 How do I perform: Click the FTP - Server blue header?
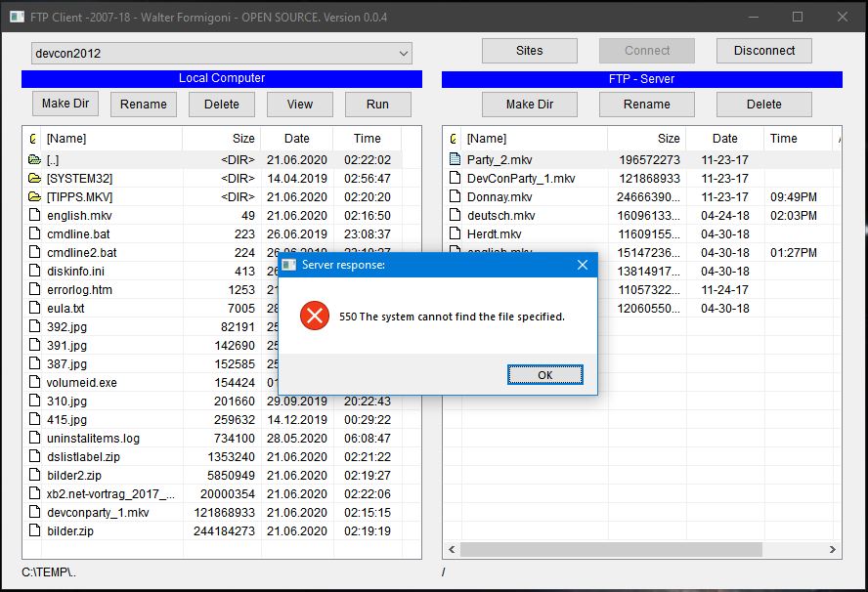tap(641, 79)
